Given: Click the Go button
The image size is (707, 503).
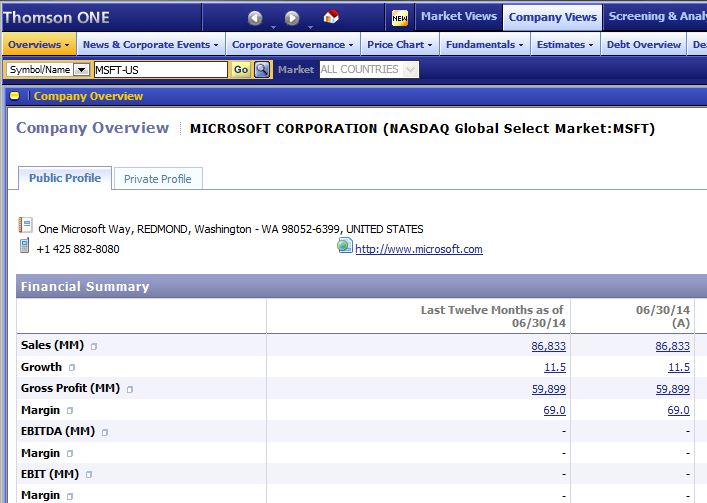Looking at the screenshot, I should (x=241, y=70).
